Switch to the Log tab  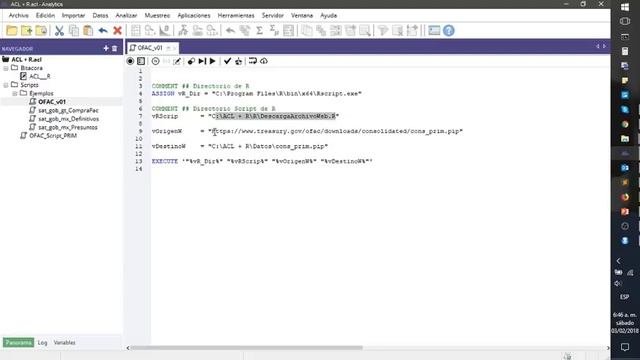(x=42, y=342)
